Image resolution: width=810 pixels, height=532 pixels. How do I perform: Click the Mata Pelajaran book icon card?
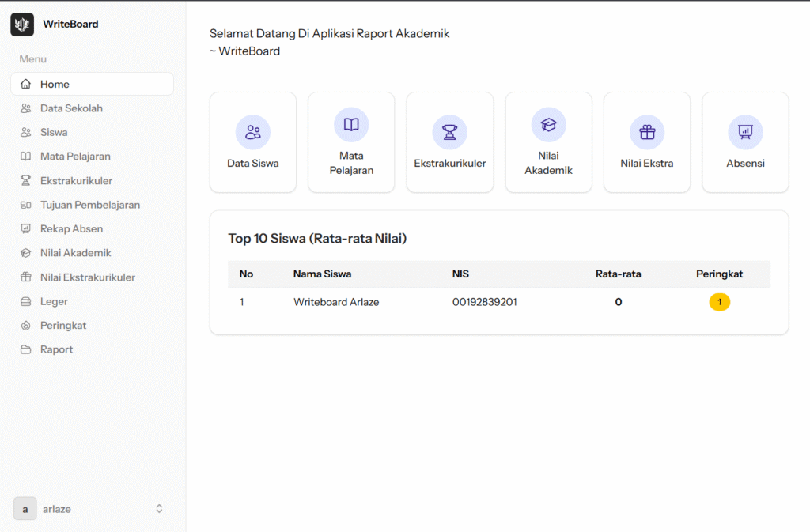click(x=351, y=125)
